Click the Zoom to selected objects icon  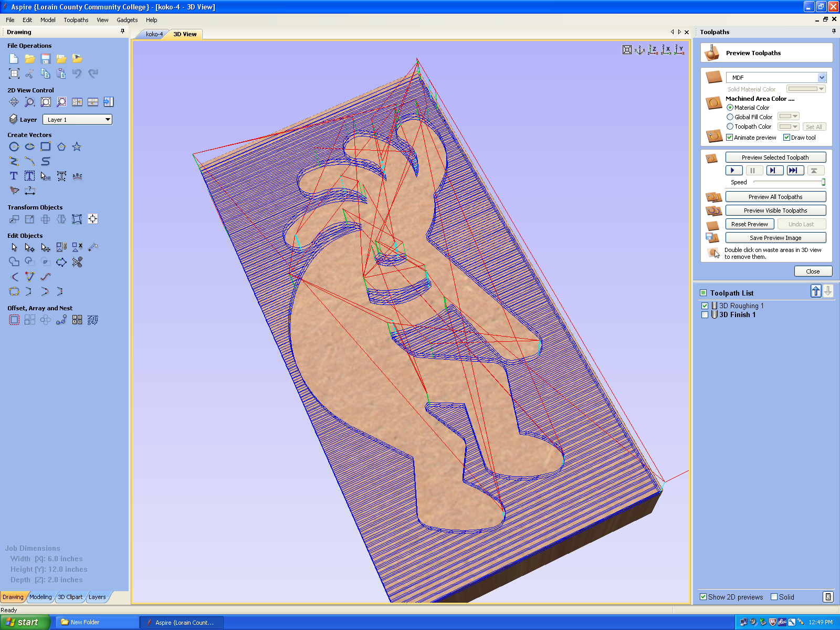pyautogui.click(x=61, y=102)
